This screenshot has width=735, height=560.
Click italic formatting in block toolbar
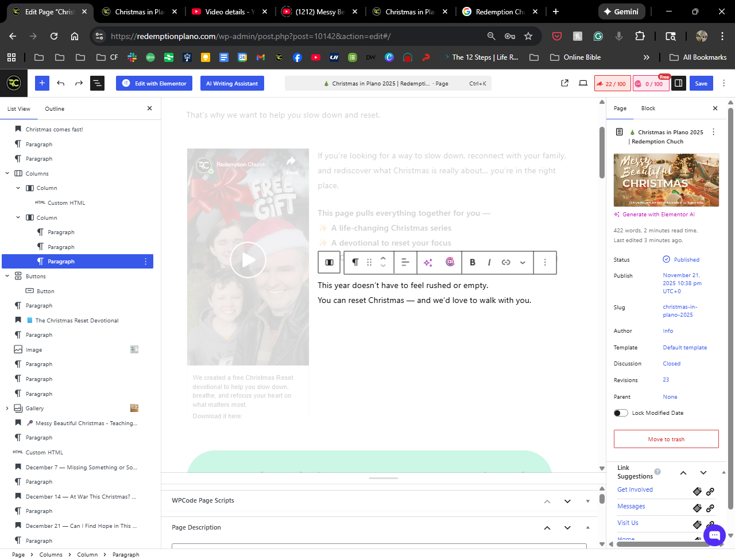pos(489,262)
